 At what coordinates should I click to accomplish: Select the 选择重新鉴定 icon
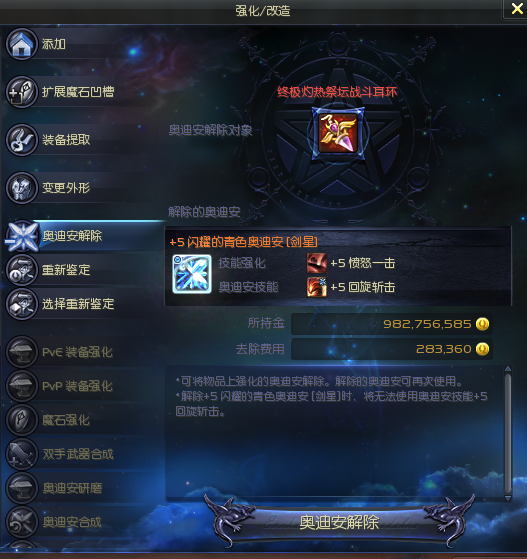pos(21,304)
